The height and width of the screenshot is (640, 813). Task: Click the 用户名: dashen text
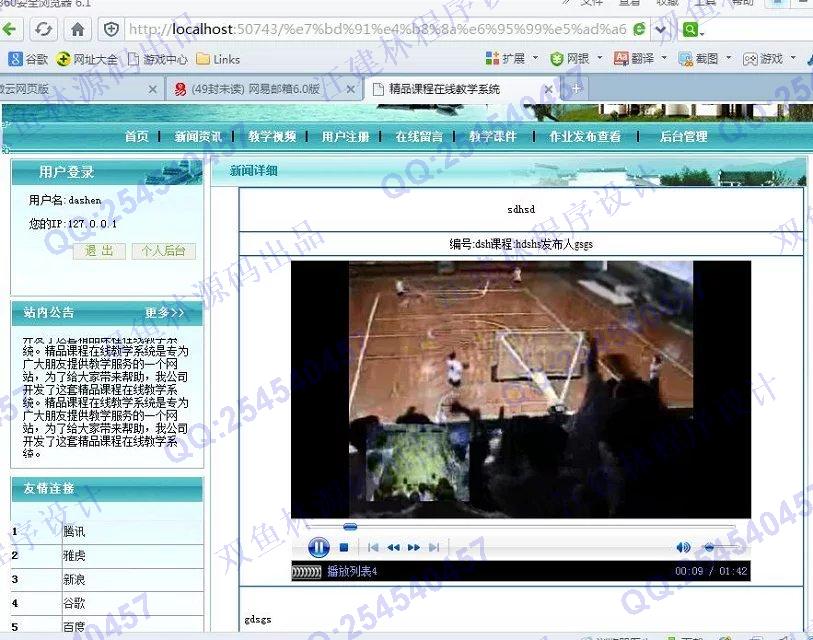(65, 200)
